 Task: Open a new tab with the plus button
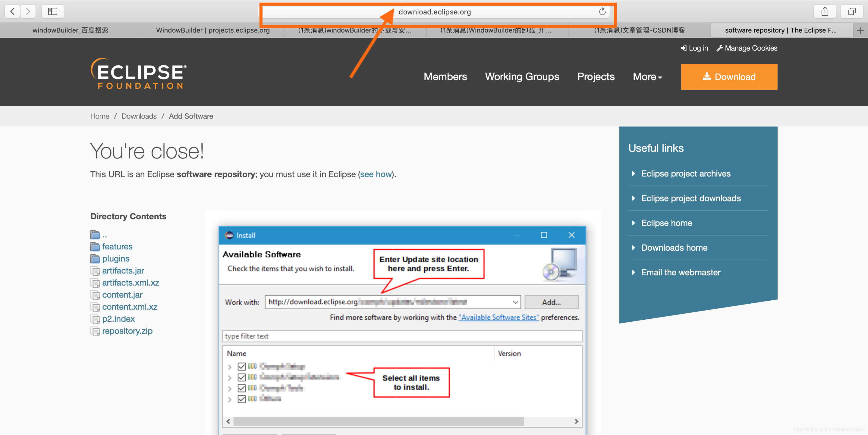pyautogui.click(x=860, y=30)
